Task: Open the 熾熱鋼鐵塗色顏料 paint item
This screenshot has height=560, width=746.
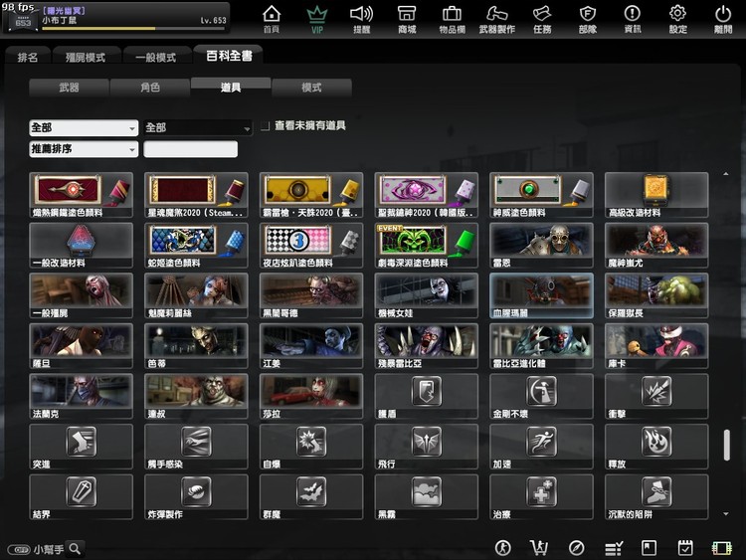Action: (81, 195)
